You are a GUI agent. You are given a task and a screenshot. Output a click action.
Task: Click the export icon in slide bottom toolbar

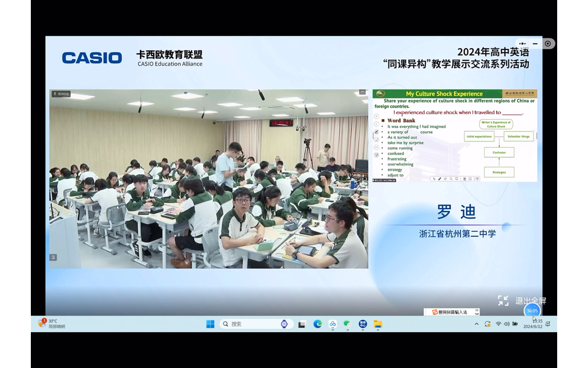[x=470, y=179]
